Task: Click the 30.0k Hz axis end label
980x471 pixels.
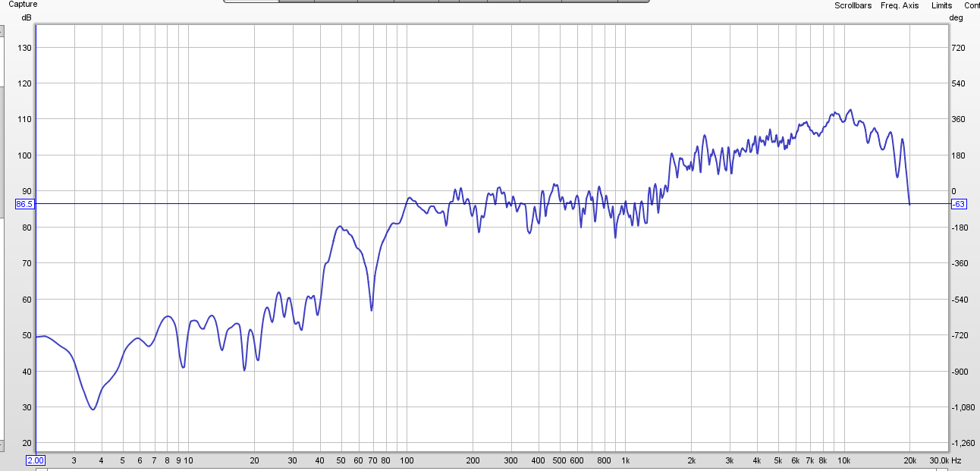Action: click(944, 460)
